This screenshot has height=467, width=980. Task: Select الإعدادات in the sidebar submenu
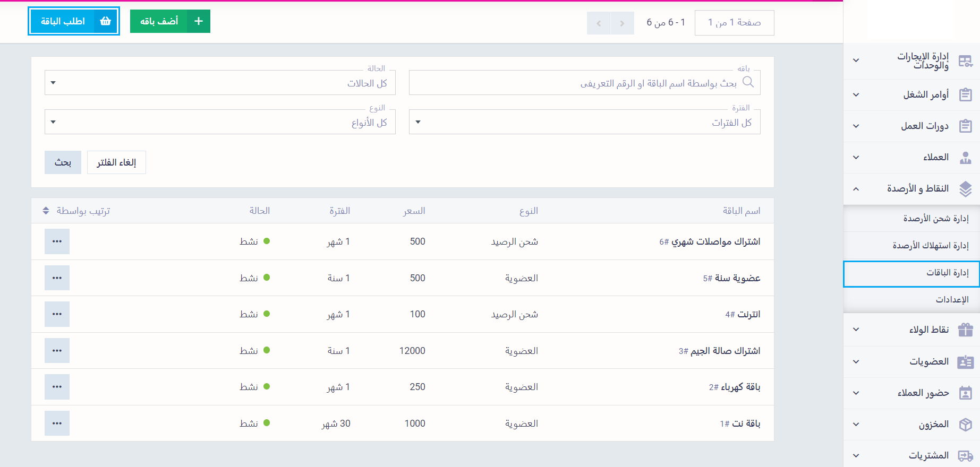click(x=952, y=300)
